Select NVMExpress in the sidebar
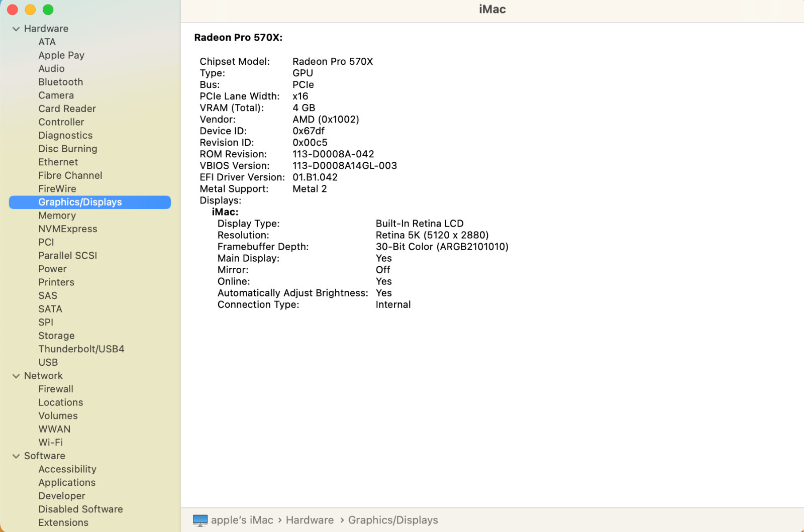The width and height of the screenshot is (804, 532). pyautogui.click(x=68, y=229)
